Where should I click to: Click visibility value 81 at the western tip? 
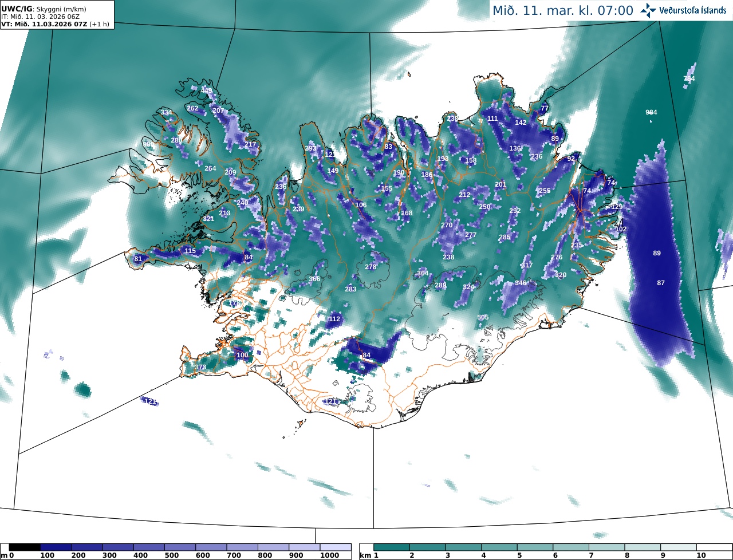138,259
